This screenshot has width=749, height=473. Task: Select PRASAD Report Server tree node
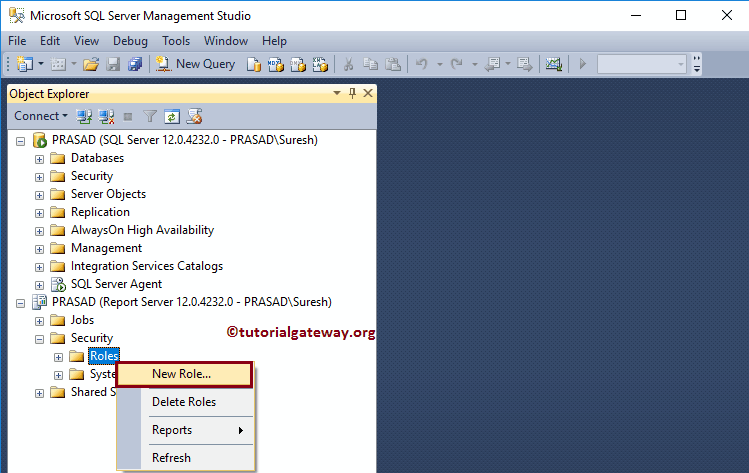[x=192, y=302]
